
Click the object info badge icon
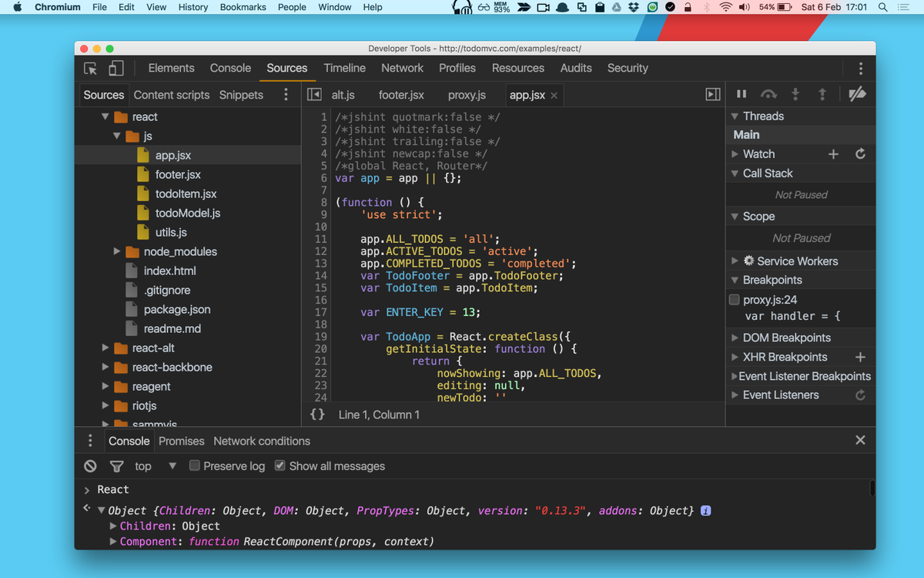[x=705, y=510]
